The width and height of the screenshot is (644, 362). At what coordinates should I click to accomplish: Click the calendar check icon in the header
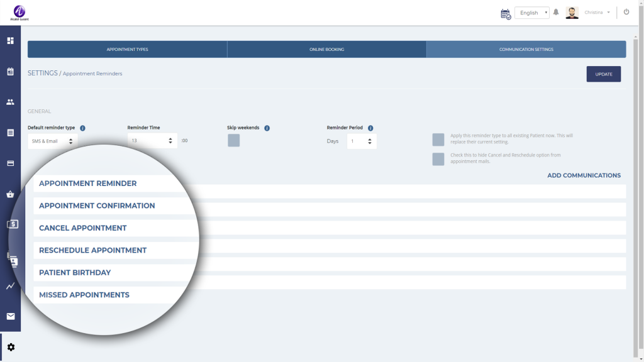point(506,14)
